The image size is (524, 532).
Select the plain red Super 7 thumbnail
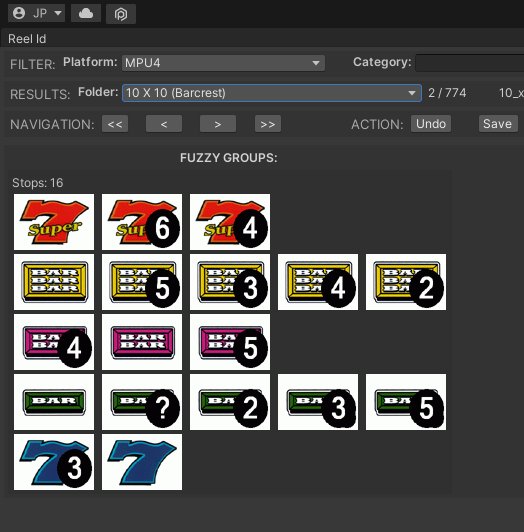click(x=54, y=222)
